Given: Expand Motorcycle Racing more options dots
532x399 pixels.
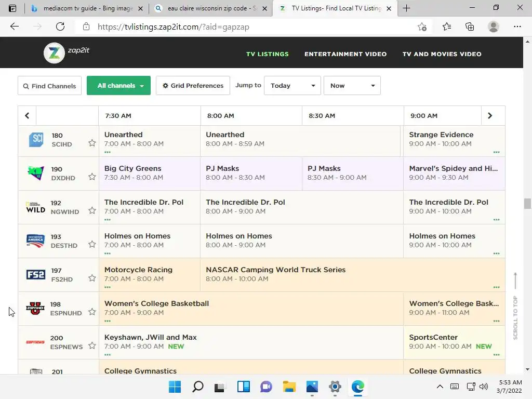Looking at the screenshot, I should pyautogui.click(x=108, y=287).
